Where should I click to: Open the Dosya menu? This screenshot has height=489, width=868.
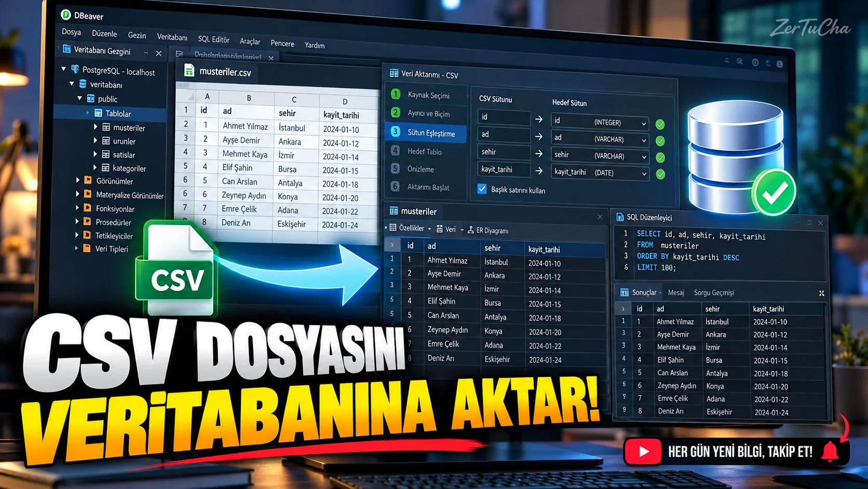(71, 32)
